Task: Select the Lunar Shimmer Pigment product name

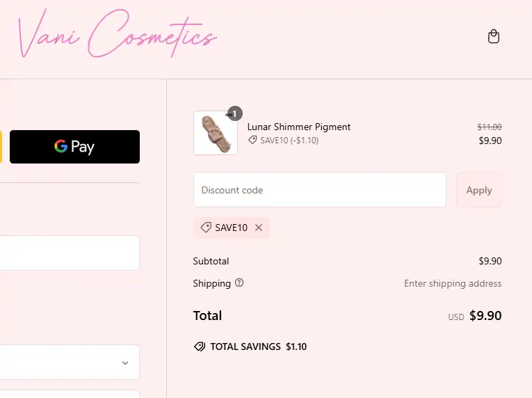Action: click(x=299, y=127)
